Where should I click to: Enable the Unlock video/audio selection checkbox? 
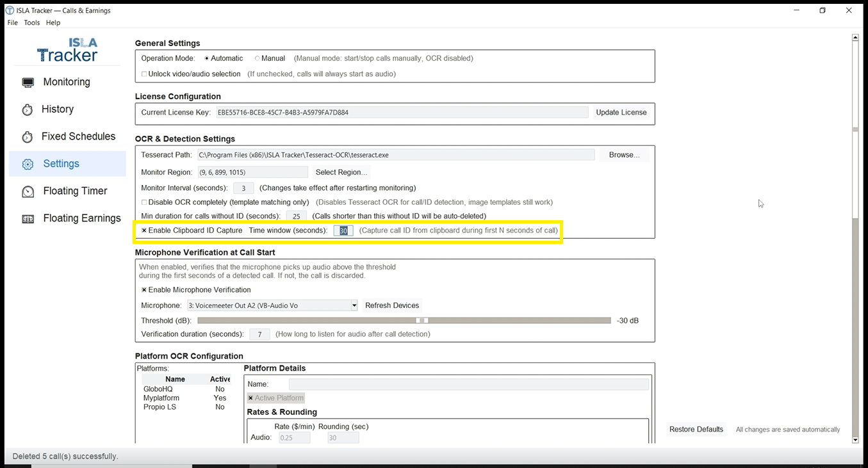144,74
